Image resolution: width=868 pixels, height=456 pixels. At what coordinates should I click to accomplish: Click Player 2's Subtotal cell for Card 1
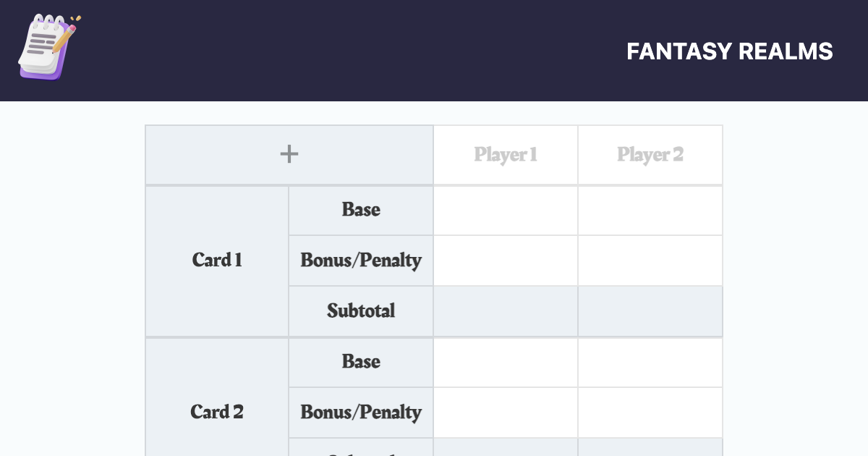(650, 311)
